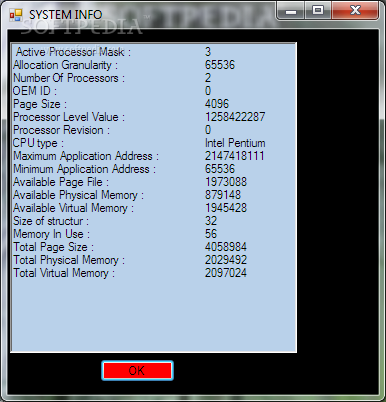Image resolution: width=386 pixels, height=402 pixels.
Task: Select the processor level value 1258422287
Action: point(235,117)
